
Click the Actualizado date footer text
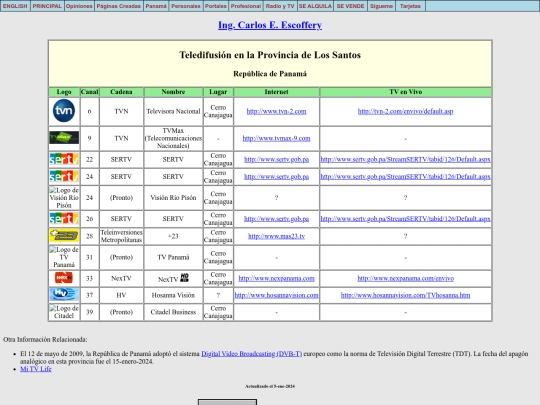[x=270, y=386]
